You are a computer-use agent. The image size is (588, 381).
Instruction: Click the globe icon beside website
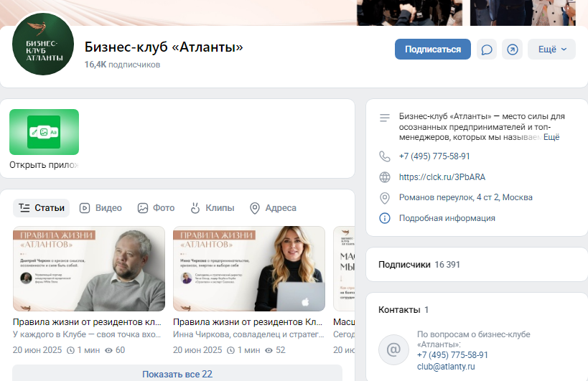(x=385, y=177)
